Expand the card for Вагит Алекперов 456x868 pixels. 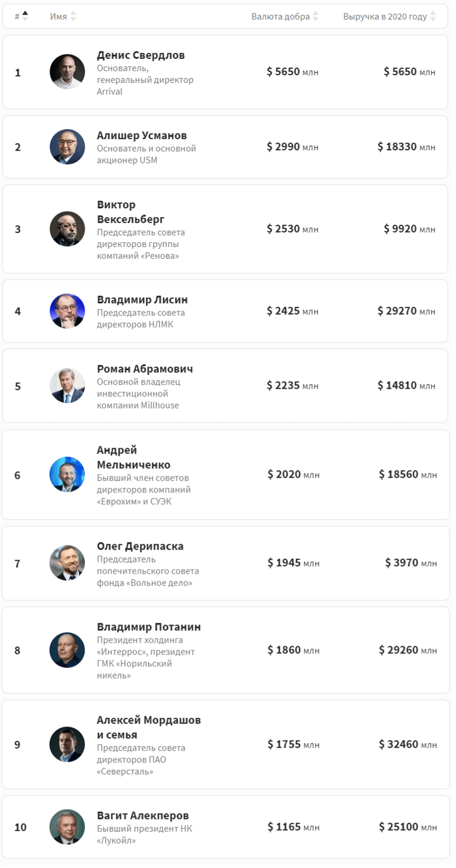228,826
